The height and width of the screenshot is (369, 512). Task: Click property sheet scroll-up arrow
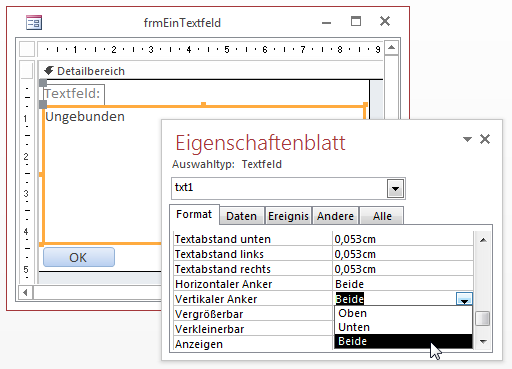point(483,240)
